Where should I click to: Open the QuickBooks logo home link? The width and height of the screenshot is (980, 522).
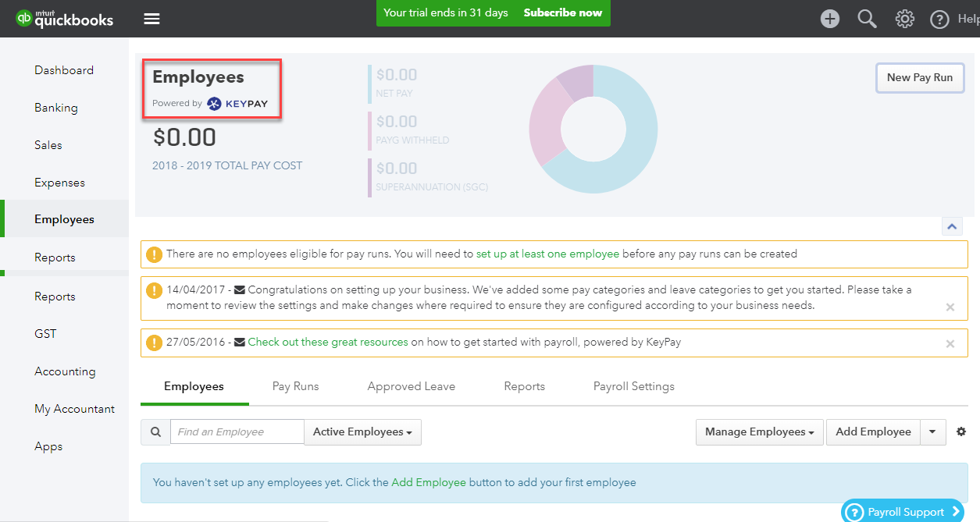point(65,18)
